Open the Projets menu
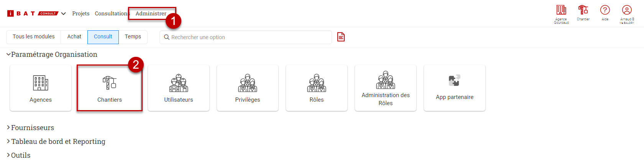Viewport: 644px width, 165px height. pos(81,13)
